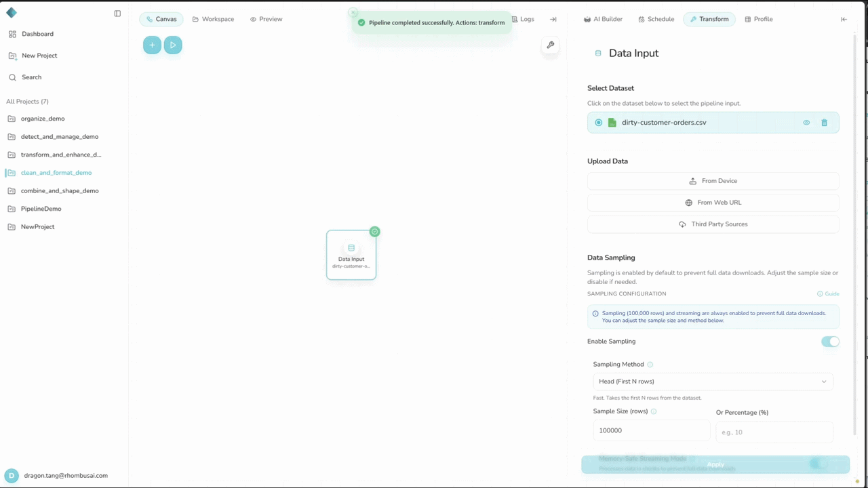Click the green check status badge on node
The width and height of the screenshot is (868, 488).
[375, 232]
